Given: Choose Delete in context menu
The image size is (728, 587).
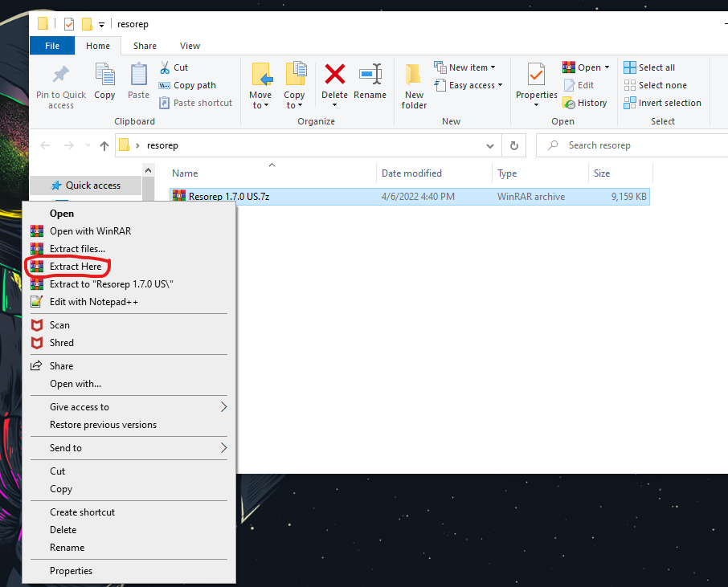Looking at the screenshot, I should click(x=129, y=530).
